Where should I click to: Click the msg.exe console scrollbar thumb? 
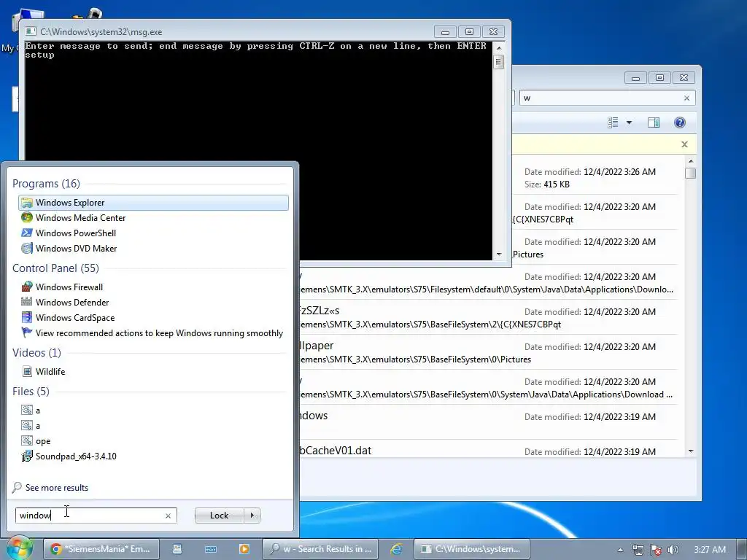coord(499,62)
